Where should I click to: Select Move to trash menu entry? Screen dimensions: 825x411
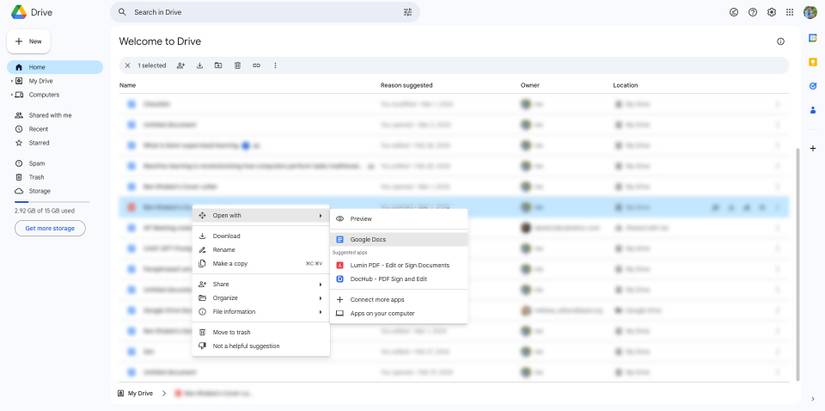tap(231, 332)
